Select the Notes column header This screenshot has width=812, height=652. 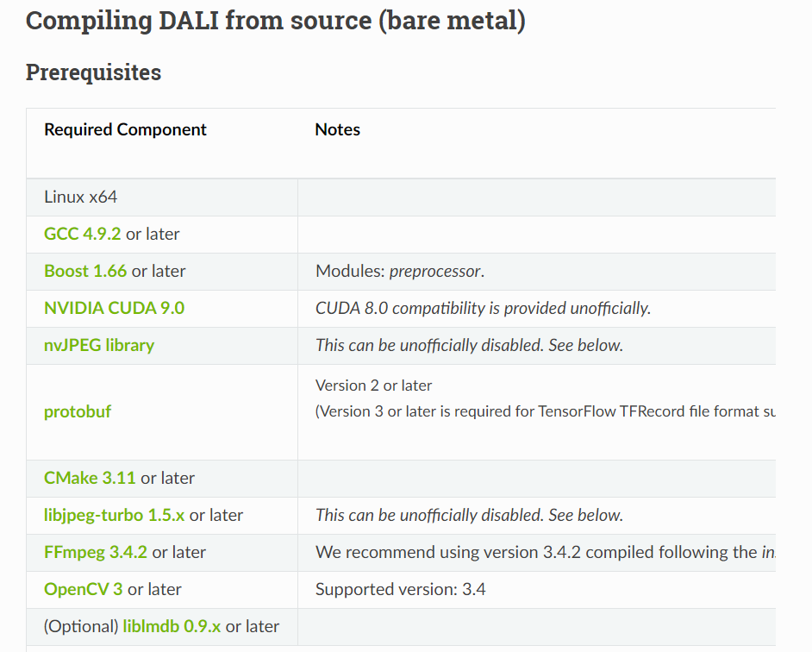point(338,130)
